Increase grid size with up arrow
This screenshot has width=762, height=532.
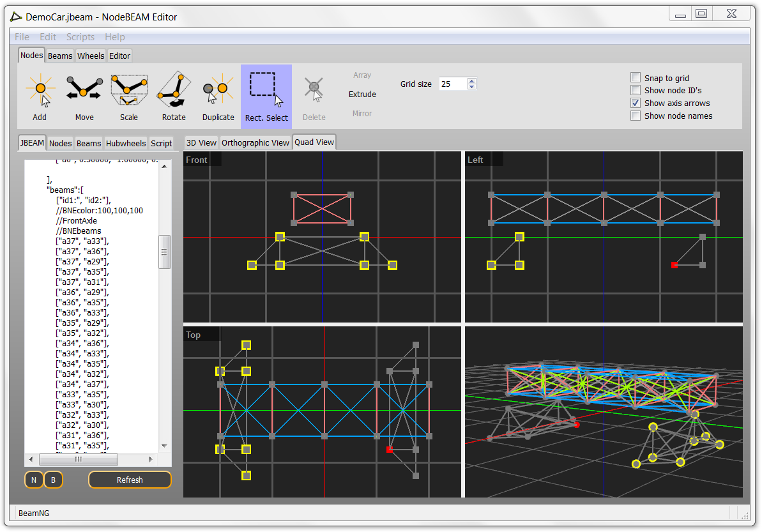point(471,80)
